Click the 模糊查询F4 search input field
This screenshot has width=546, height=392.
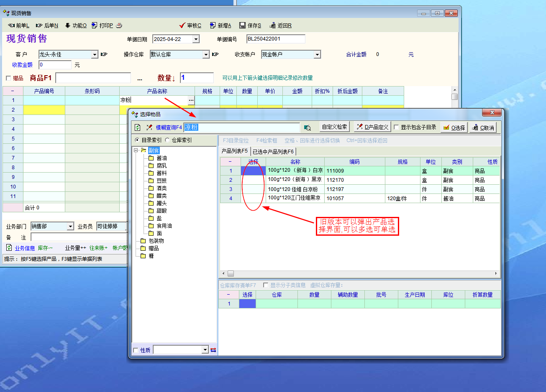pyautogui.click(x=242, y=127)
